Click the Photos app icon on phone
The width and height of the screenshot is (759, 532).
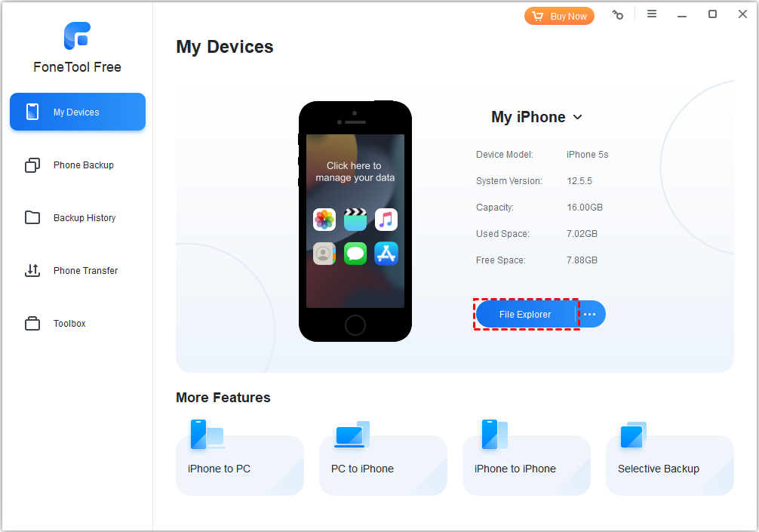[324, 220]
